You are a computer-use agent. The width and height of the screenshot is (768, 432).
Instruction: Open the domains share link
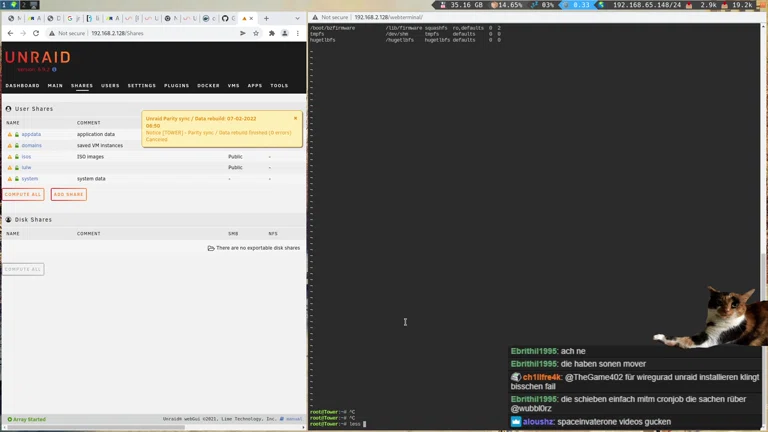pos(32,146)
